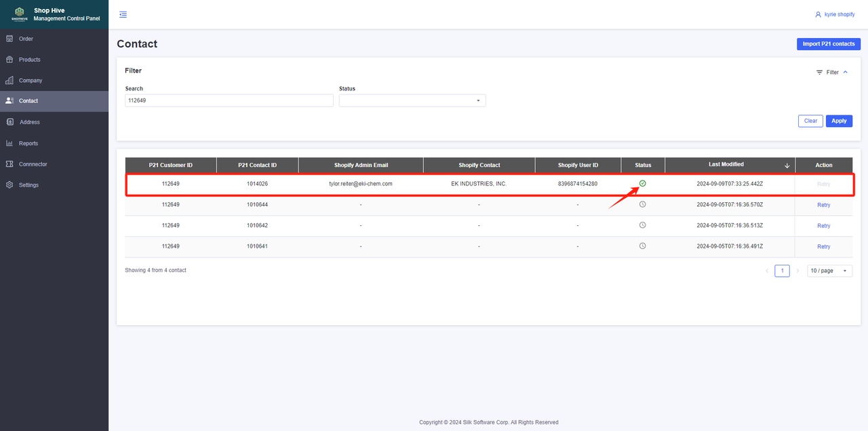Click contact ID 1014026 cell
Viewport: 868px width, 431px height.
pyautogui.click(x=257, y=184)
